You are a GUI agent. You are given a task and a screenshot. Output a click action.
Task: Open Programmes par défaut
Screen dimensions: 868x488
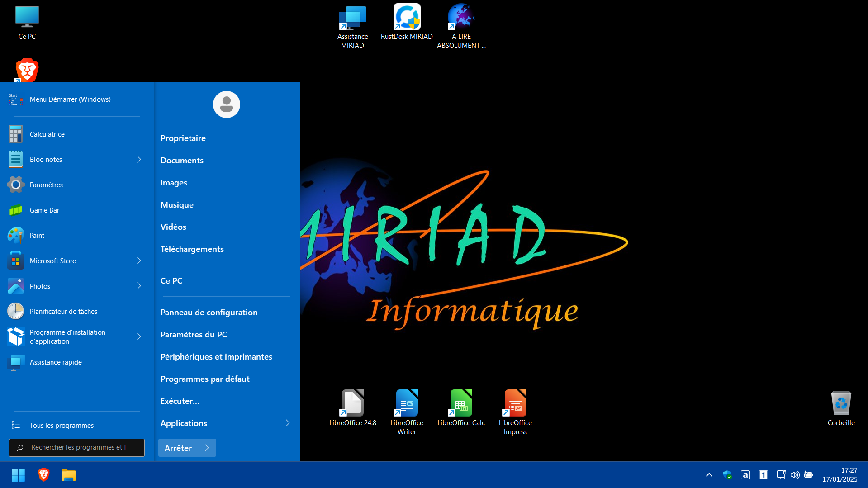coord(205,379)
